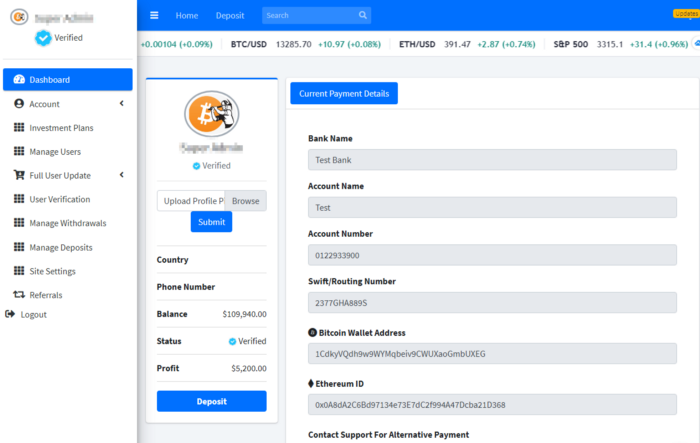700x443 pixels.
Task: Click the Dashboard speedometer icon
Action: (19, 79)
